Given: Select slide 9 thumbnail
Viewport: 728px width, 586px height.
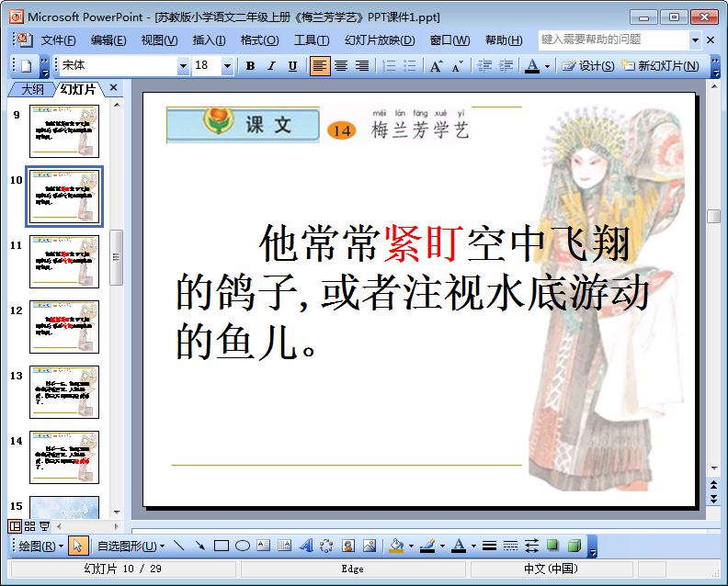Looking at the screenshot, I should point(64,131).
